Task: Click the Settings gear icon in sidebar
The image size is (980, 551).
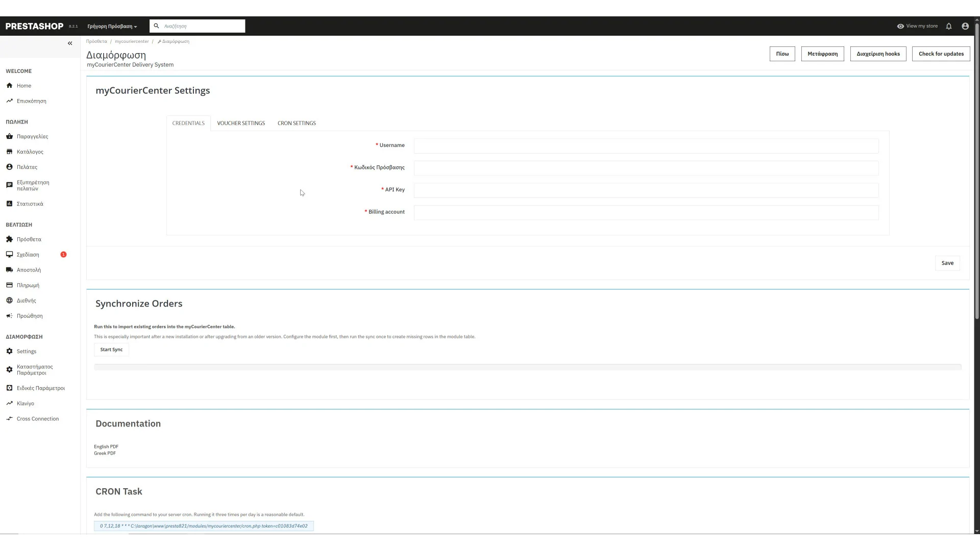Action: click(x=9, y=352)
